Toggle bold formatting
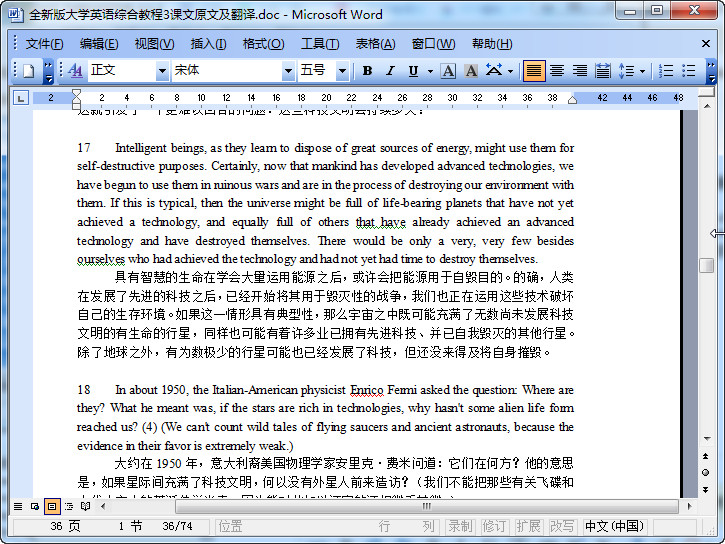The width and height of the screenshot is (725, 544). tap(368, 71)
